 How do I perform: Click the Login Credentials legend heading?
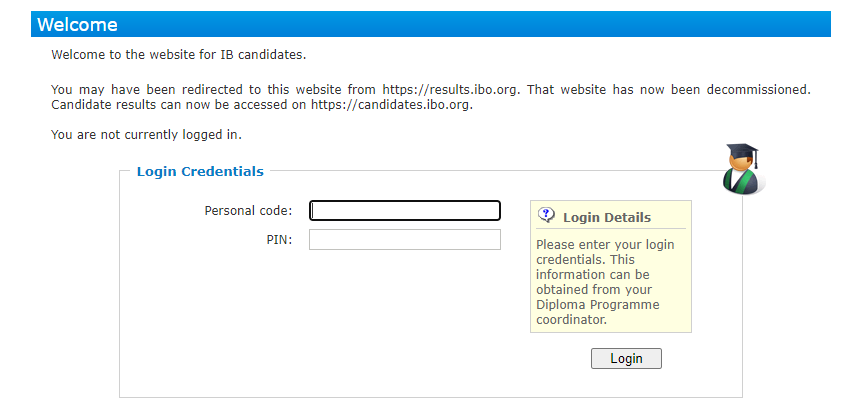click(200, 172)
